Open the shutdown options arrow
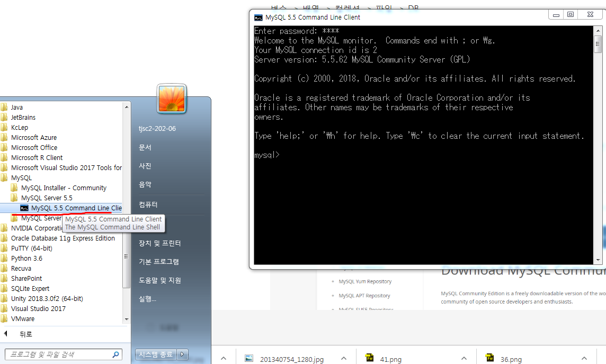Screen dimensions: 606x364 [182, 354]
